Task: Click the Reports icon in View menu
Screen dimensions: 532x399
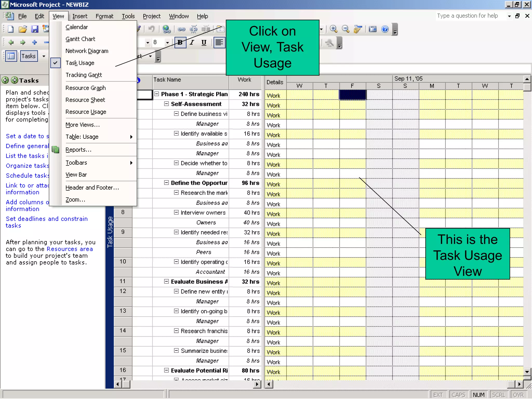Action: pos(55,150)
